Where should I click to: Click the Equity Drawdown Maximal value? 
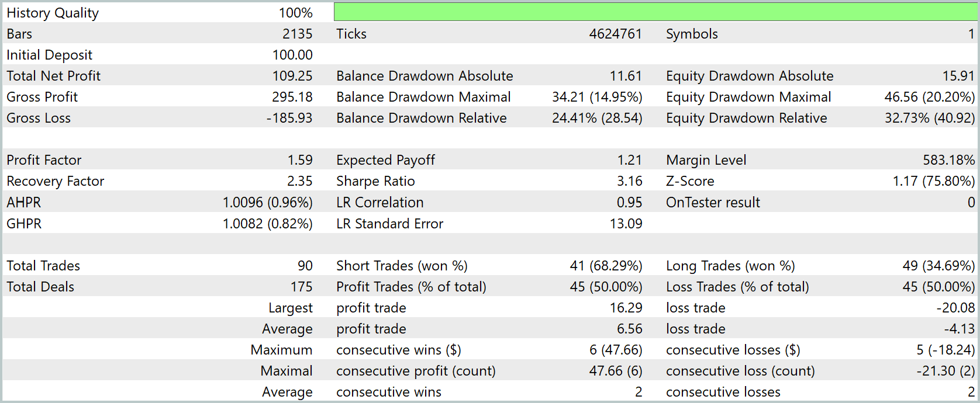(929, 97)
